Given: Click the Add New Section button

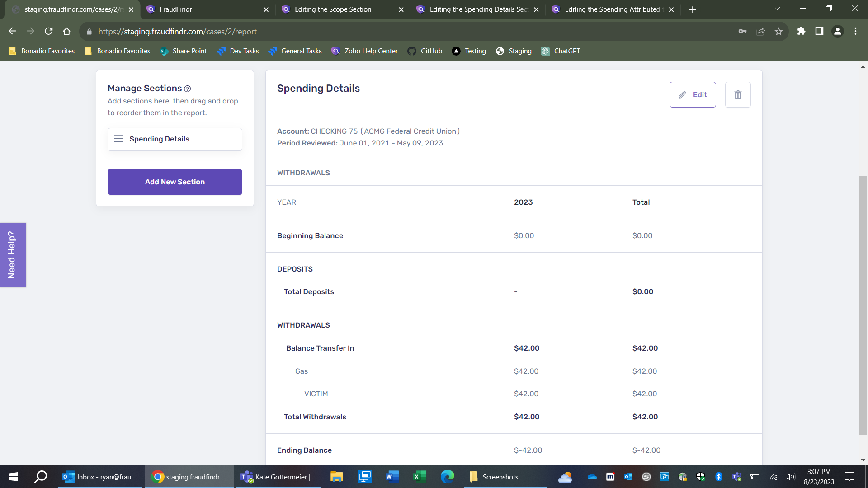Looking at the screenshot, I should [x=175, y=182].
